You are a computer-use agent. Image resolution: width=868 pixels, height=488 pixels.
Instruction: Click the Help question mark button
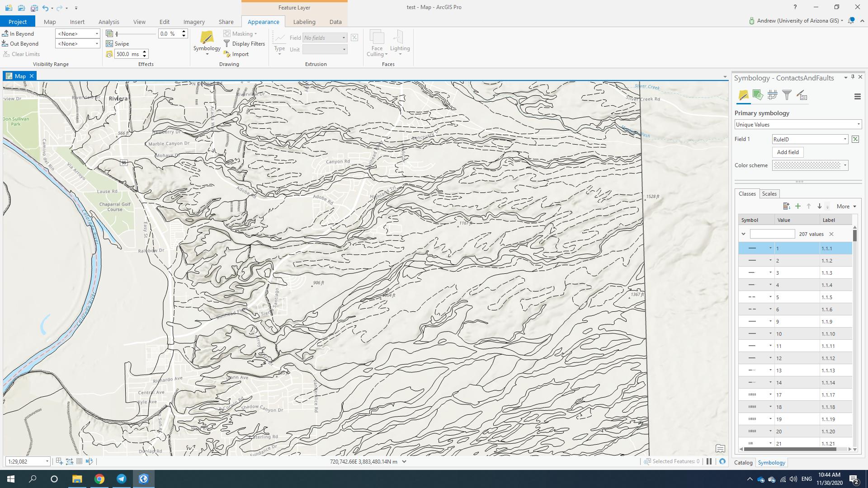point(795,7)
